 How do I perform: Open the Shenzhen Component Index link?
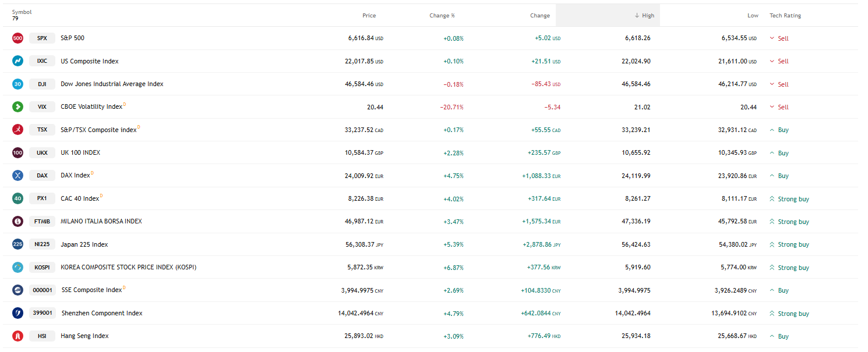coord(102,313)
